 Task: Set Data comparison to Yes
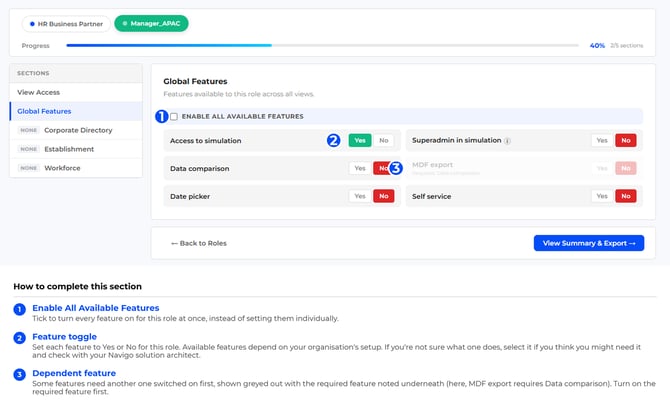pos(360,168)
